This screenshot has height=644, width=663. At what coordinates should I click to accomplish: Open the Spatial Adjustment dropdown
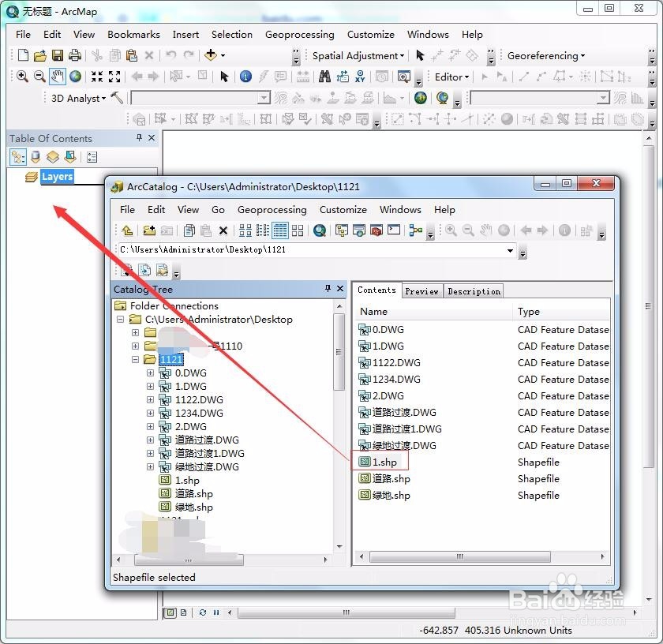click(x=358, y=56)
